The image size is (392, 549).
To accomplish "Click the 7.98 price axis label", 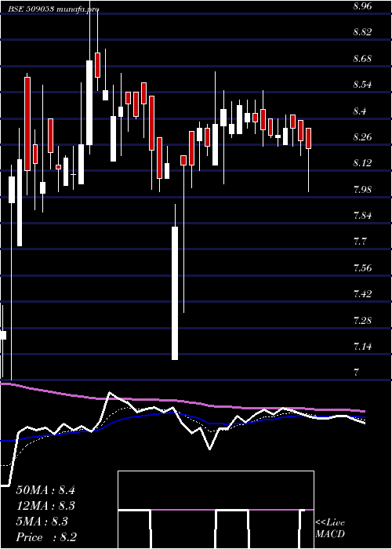I will (362, 190).
